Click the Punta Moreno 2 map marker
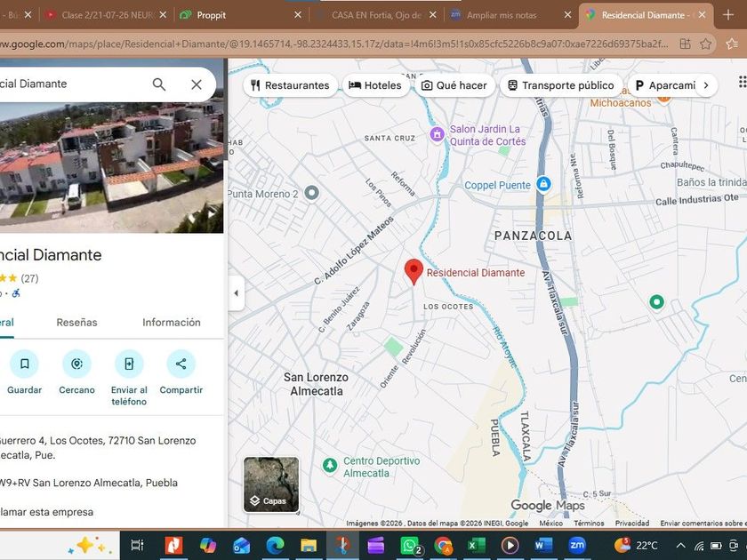Screen dimensions: 747x560 tap(311, 193)
